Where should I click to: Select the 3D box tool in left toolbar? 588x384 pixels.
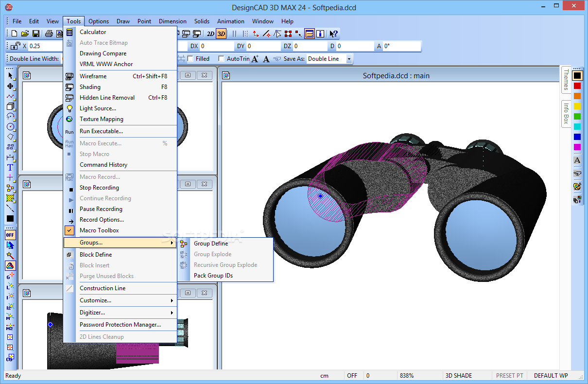pos(10,106)
